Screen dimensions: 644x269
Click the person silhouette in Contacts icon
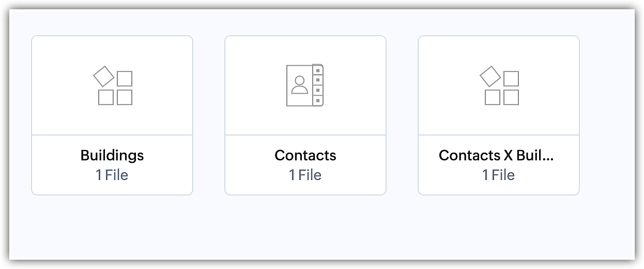coord(299,85)
